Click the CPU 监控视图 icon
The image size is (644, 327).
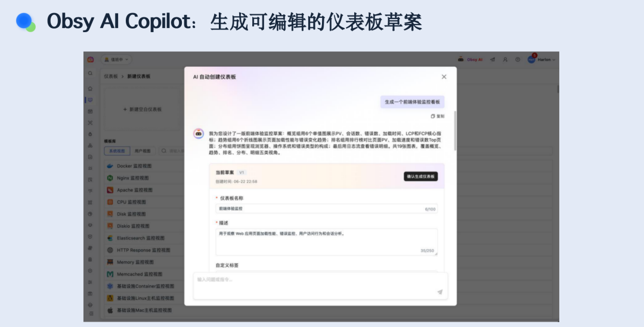coord(110,202)
